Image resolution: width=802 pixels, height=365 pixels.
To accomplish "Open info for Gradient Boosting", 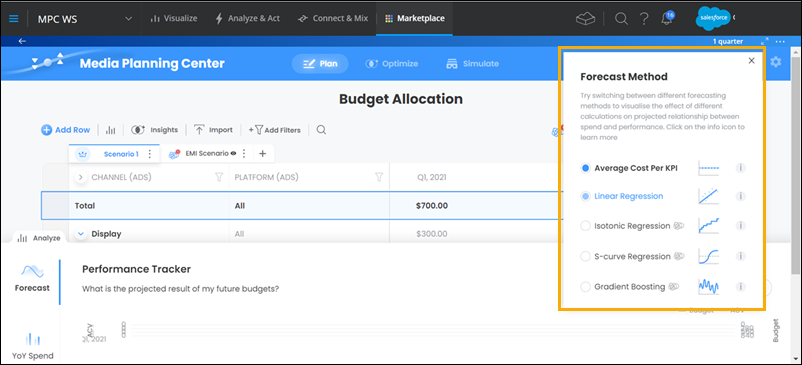I will [x=741, y=287].
